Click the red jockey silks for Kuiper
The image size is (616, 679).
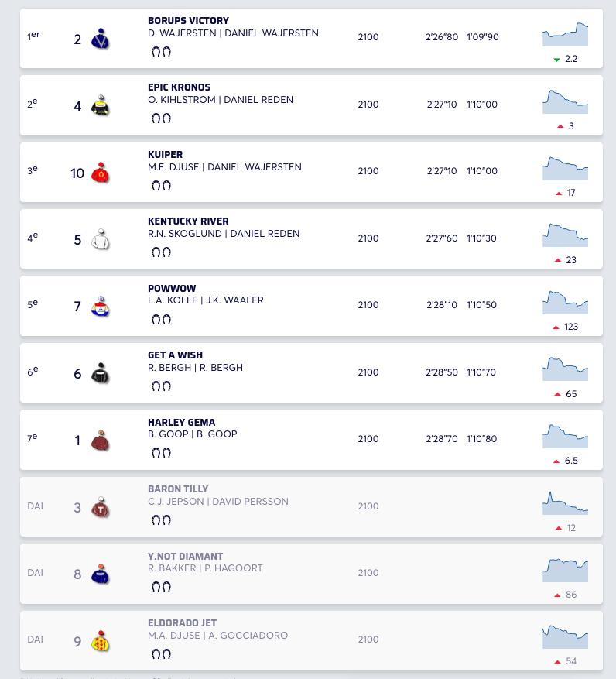point(100,173)
